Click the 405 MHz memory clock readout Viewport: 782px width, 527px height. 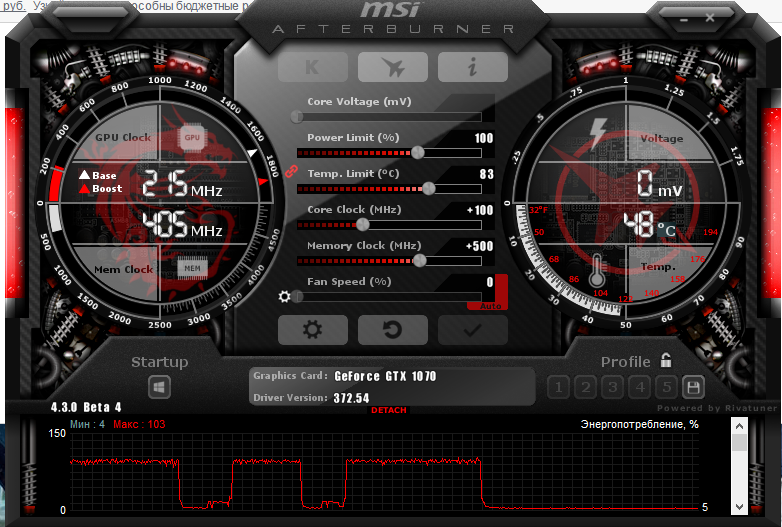pos(182,224)
